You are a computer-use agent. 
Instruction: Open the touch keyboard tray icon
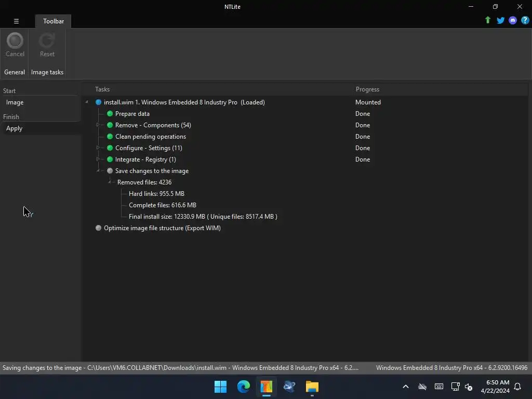438,387
